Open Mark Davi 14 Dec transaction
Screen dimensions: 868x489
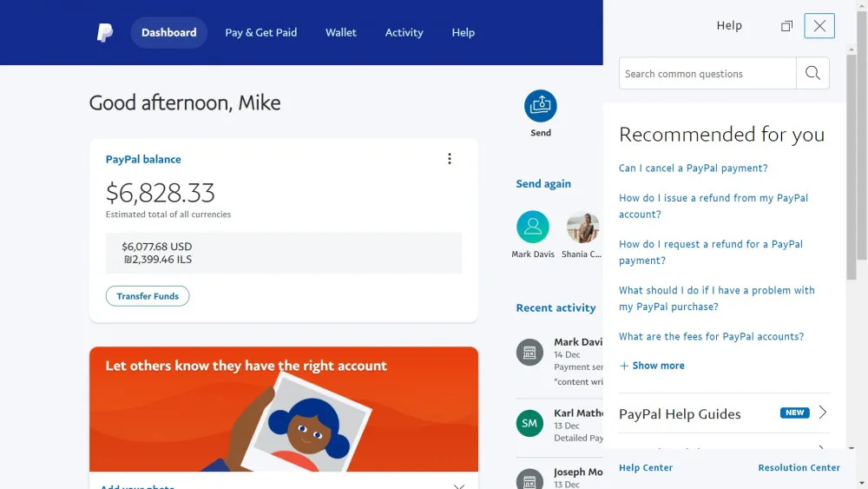tap(559, 362)
